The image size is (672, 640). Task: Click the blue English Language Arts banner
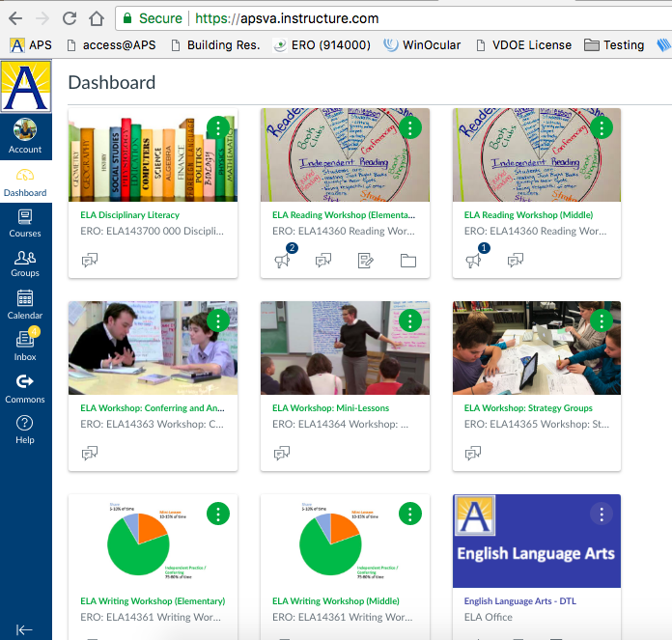coord(537,541)
